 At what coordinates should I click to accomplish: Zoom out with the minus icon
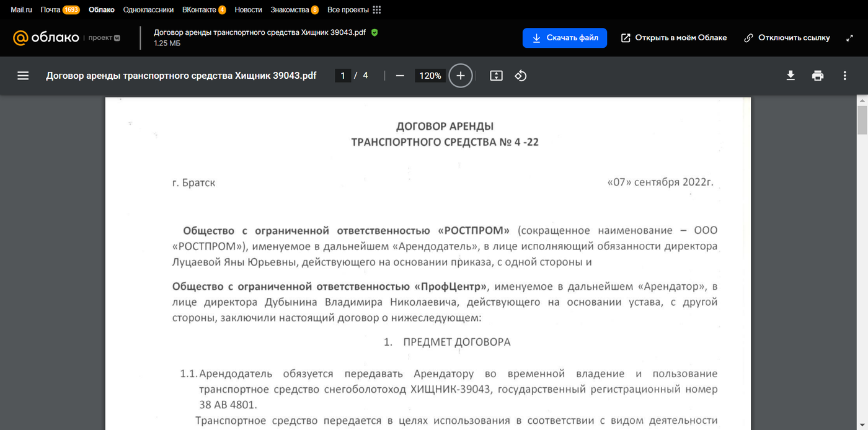400,76
